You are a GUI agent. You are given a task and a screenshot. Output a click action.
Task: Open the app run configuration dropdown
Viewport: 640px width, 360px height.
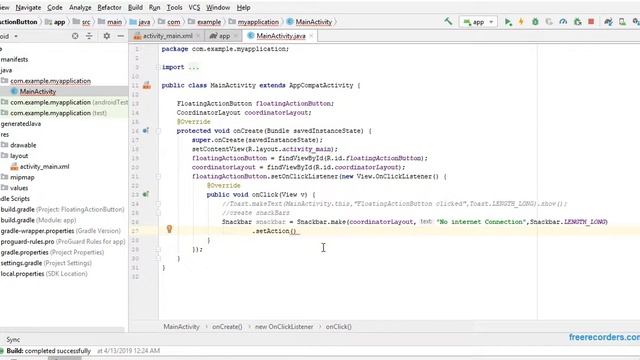click(x=478, y=22)
